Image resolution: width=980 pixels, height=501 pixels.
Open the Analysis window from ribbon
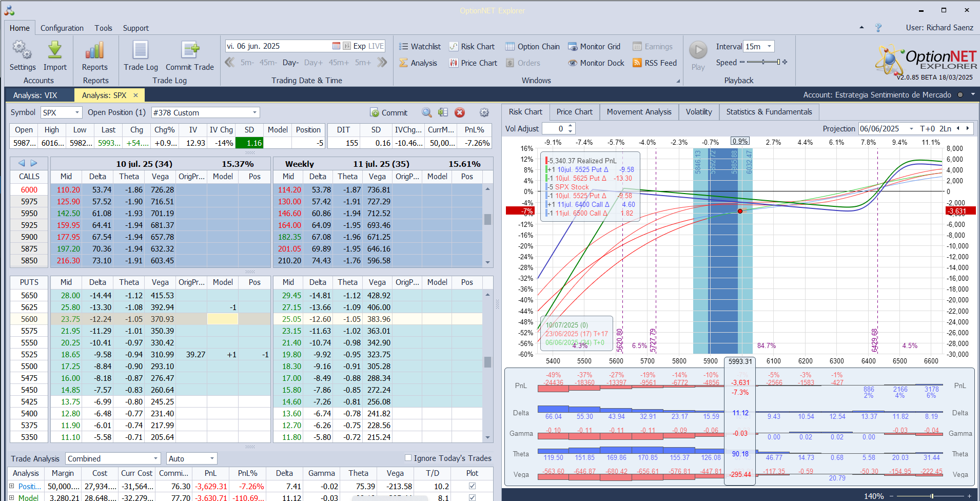click(x=418, y=63)
